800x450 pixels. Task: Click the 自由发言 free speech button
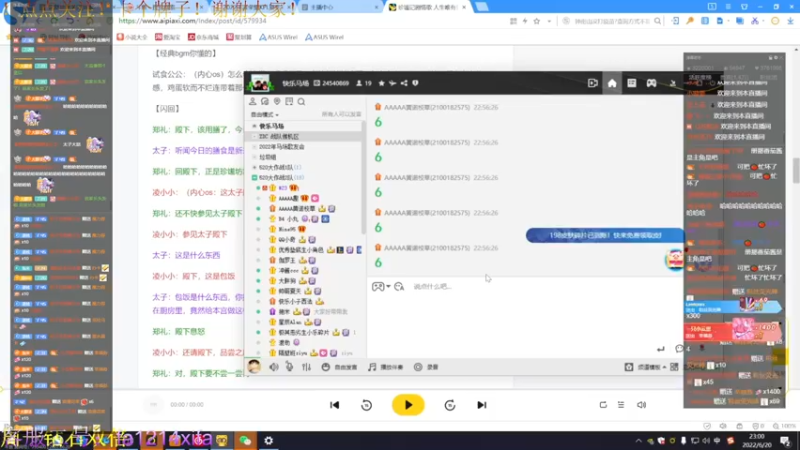coord(339,367)
